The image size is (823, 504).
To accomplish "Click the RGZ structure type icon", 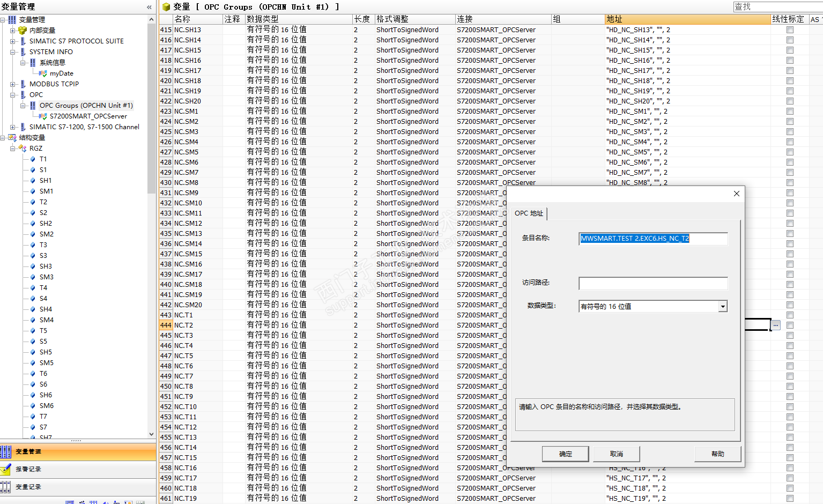I will point(23,148).
